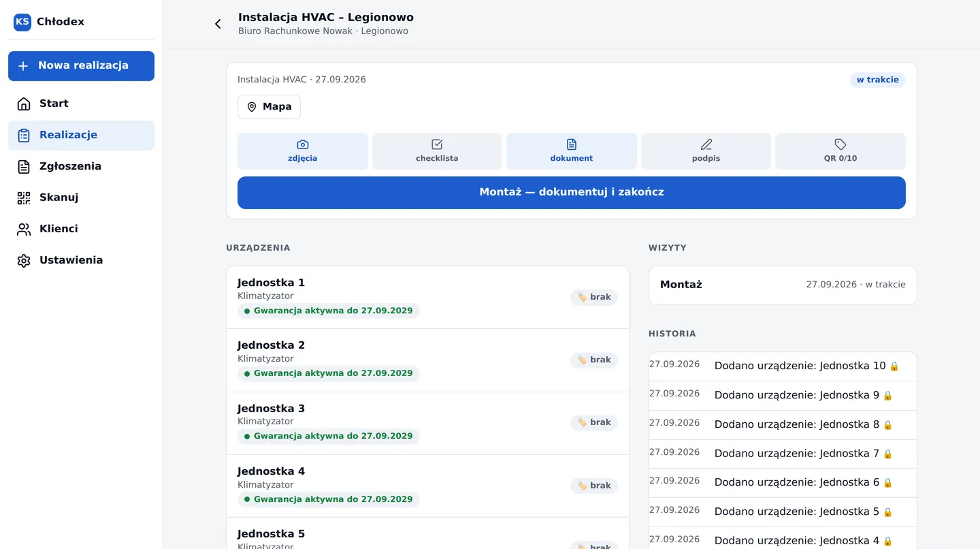
Task: Select history entry Dodano urządzenie: Jednostka 10
Action: [783, 366]
